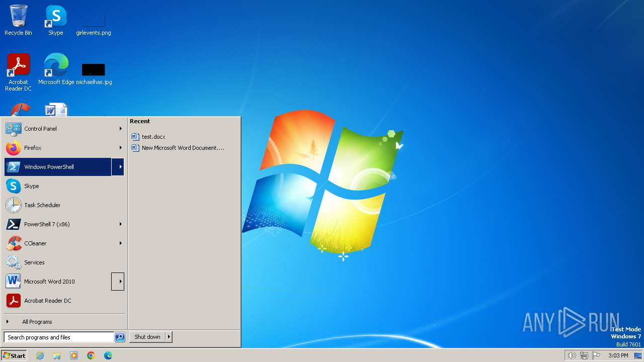Click in Search programs and files box

(x=59, y=337)
